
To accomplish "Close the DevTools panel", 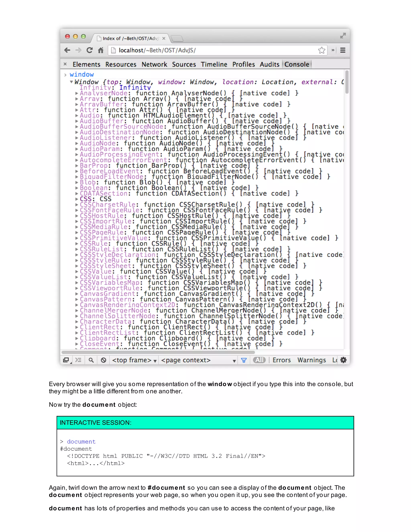I will point(65,64).
